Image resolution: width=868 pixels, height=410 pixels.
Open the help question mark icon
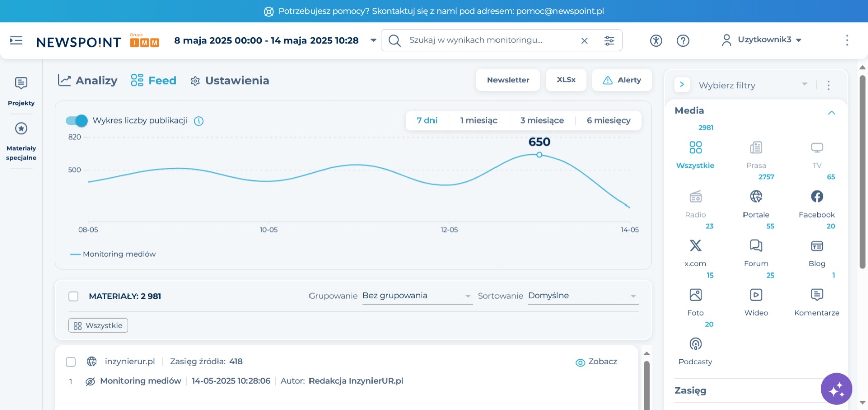[683, 41]
